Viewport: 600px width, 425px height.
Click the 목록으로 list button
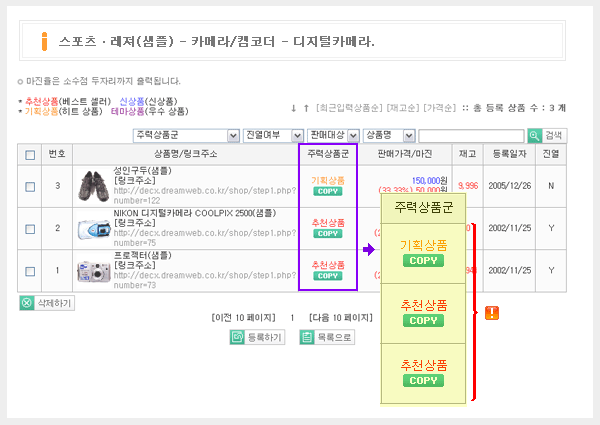[x=327, y=338]
